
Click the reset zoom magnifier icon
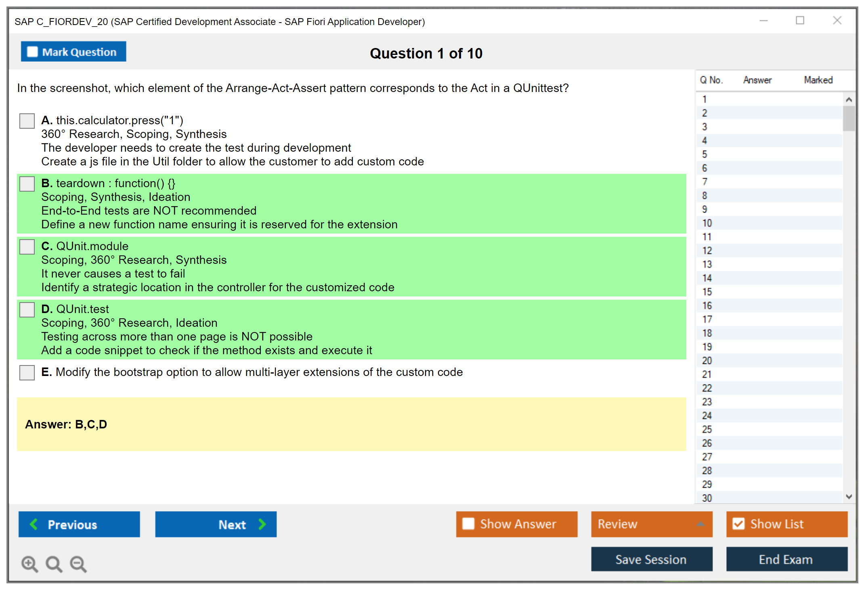pyautogui.click(x=54, y=564)
